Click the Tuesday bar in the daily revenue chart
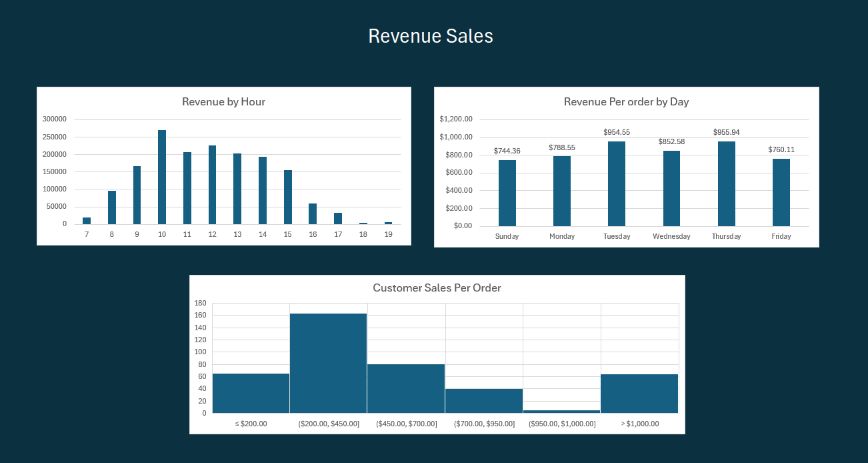The height and width of the screenshot is (463, 868). coord(617,184)
